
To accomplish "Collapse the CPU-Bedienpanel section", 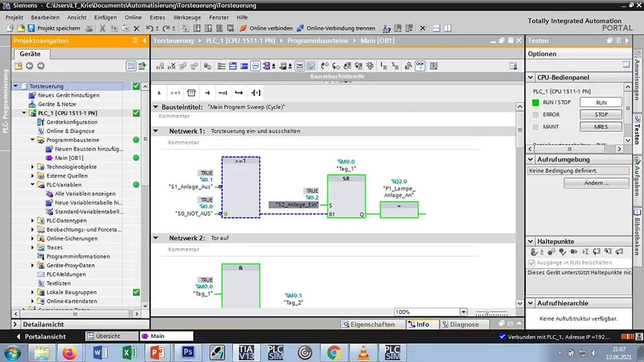I will [x=531, y=77].
